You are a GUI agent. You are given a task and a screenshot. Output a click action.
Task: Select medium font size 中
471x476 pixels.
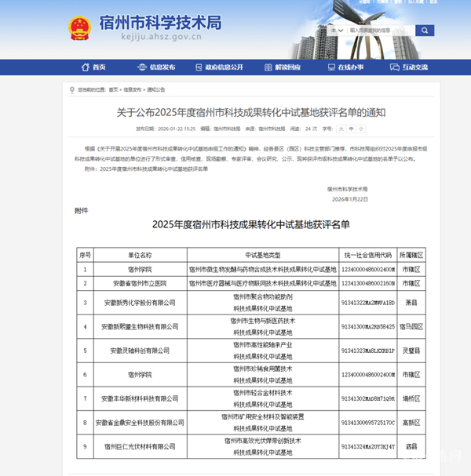click(x=352, y=128)
